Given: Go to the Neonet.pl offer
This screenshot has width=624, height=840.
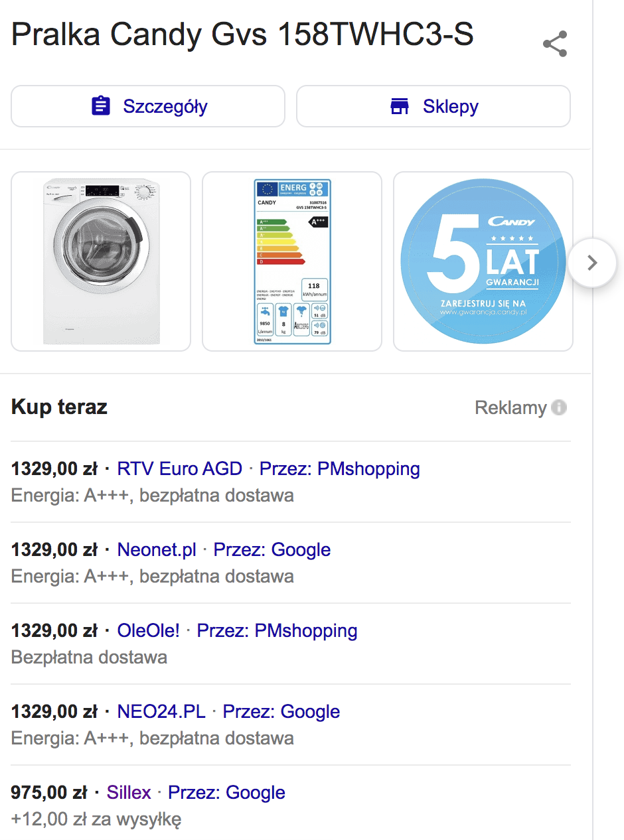Looking at the screenshot, I should (x=157, y=550).
